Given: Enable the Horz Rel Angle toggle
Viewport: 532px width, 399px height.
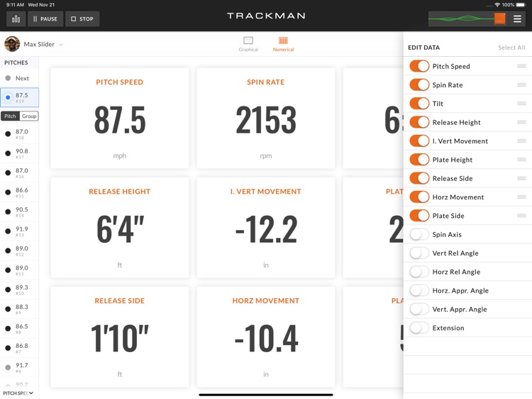Looking at the screenshot, I should (x=419, y=272).
